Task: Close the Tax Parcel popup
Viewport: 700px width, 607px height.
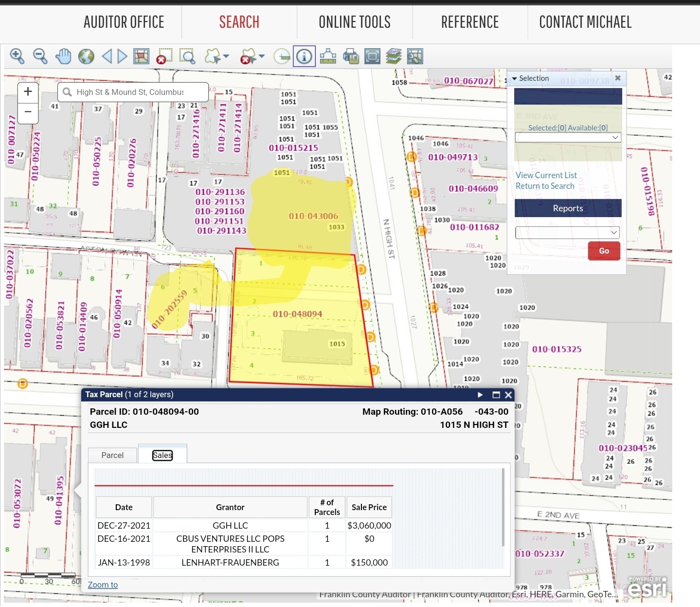Action: [x=508, y=395]
